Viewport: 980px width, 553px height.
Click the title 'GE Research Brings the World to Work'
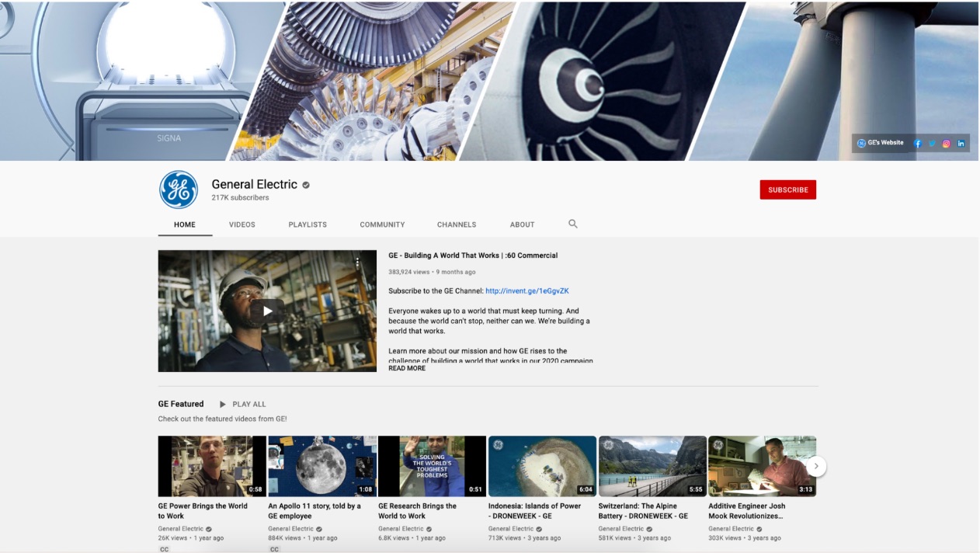418,511
